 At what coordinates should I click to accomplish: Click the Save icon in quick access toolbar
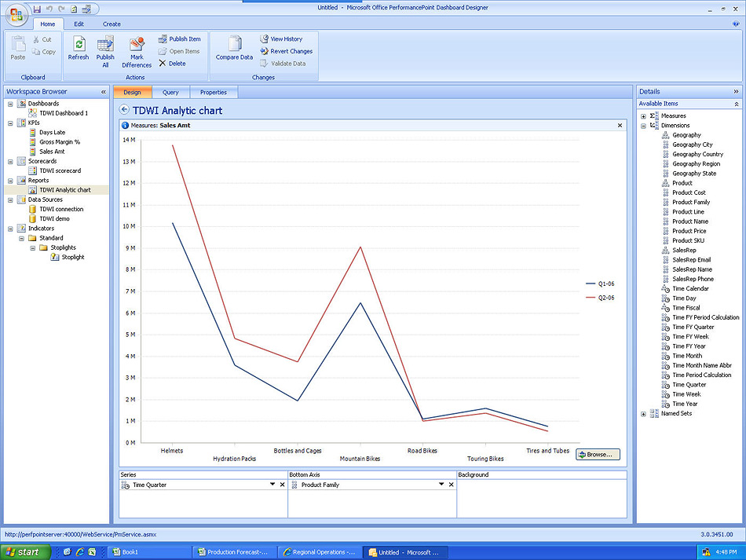[x=37, y=9]
